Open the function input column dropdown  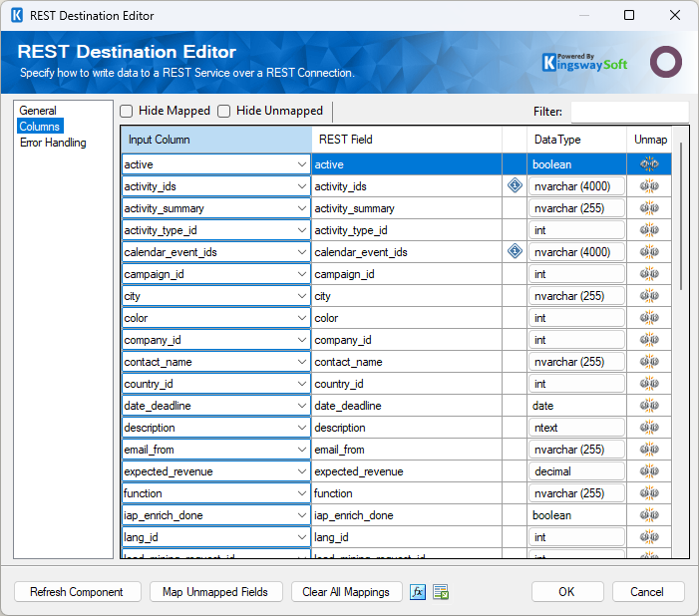(x=302, y=493)
